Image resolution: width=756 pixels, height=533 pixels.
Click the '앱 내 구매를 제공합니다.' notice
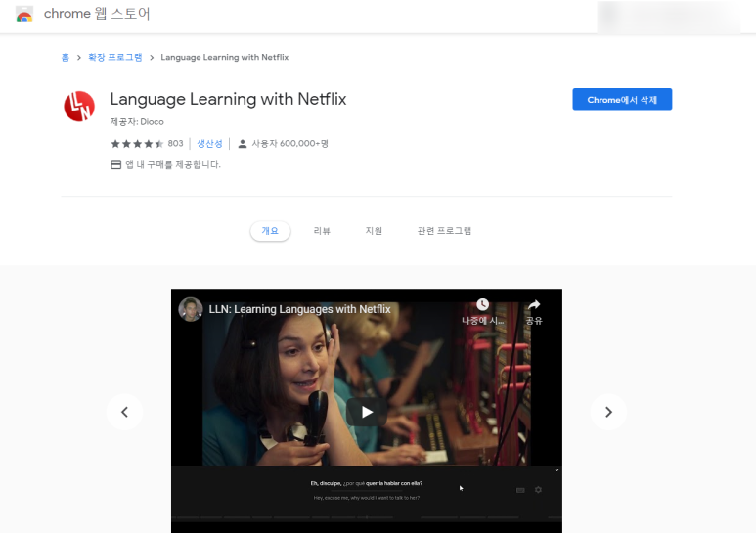pos(173,165)
